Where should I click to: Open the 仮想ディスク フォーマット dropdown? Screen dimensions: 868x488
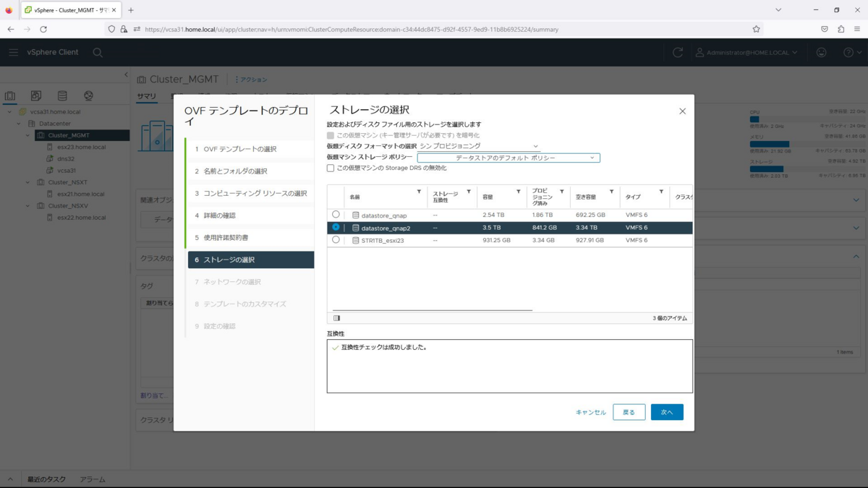click(480, 146)
